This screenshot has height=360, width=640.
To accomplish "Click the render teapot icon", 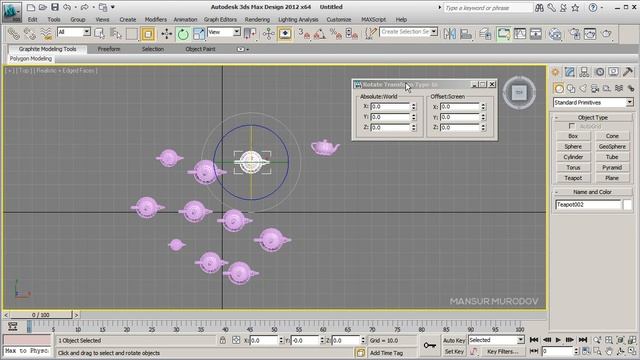I will (606, 33).
